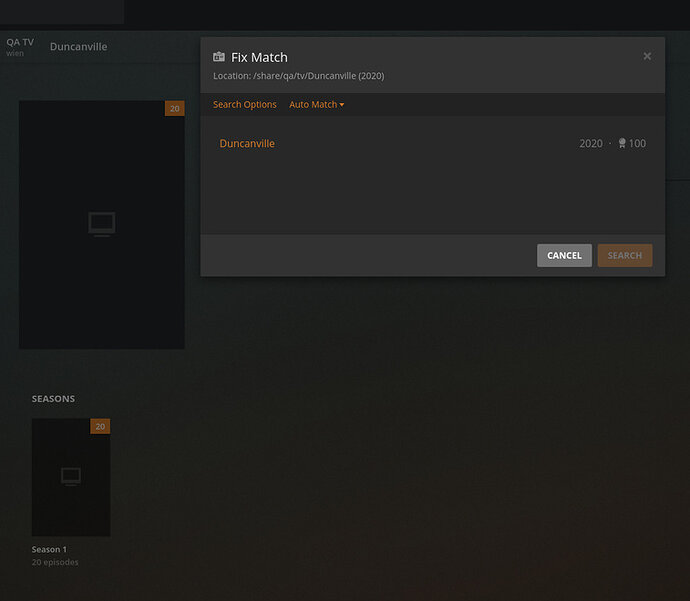Viewport: 690px width, 601px height.
Task: Click unwatched count badge on show poster
Action: (175, 108)
